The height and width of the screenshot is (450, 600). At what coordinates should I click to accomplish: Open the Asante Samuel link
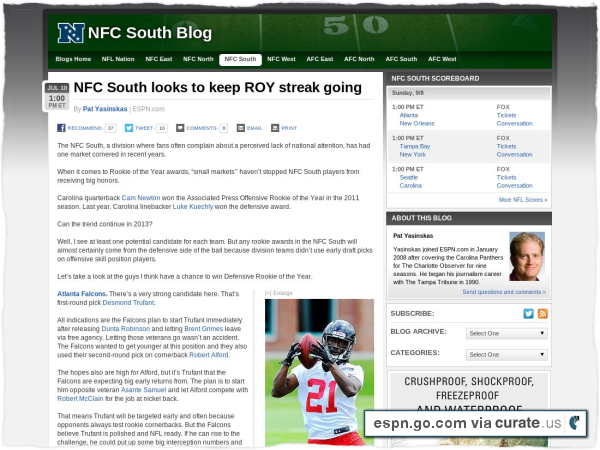coord(143,390)
